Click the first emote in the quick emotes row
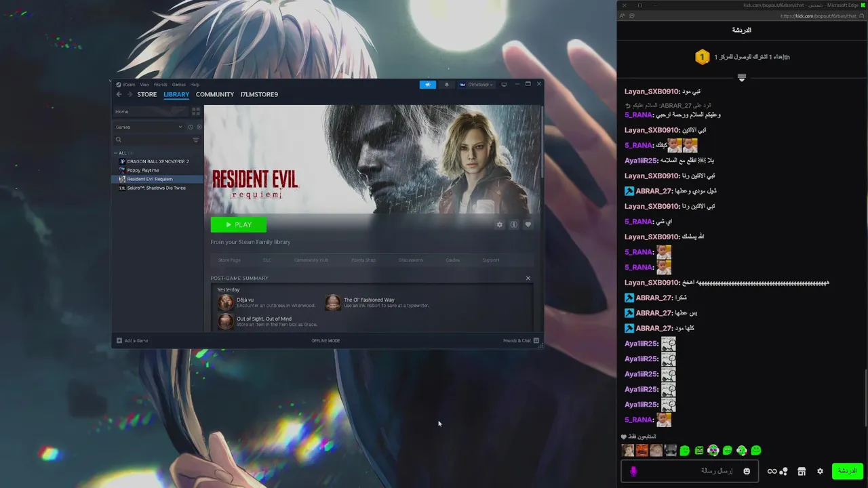 [628, 451]
